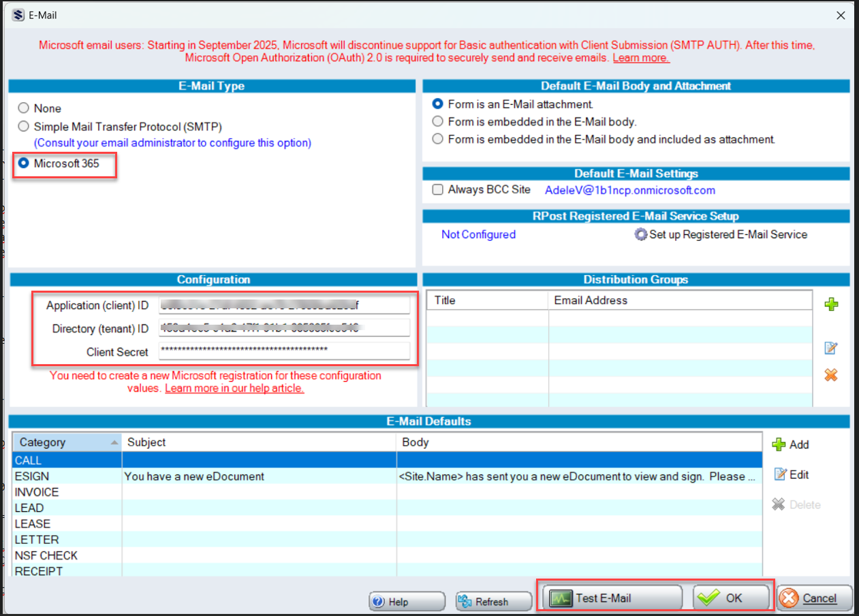Viewport: 859px width, 616px height.
Task: Add a new E-Mail Default
Action: [x=790, y=444]
